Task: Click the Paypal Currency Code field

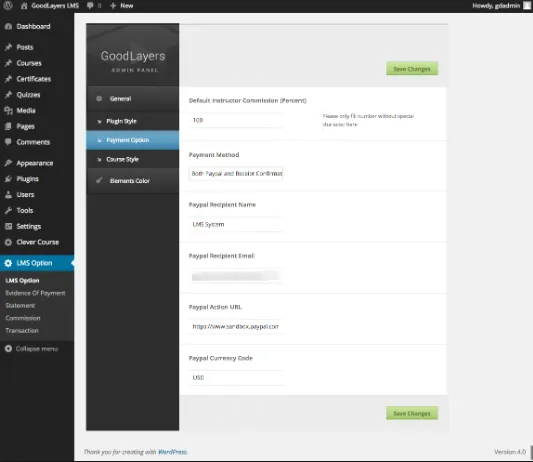Action: [x=236, y=378]
